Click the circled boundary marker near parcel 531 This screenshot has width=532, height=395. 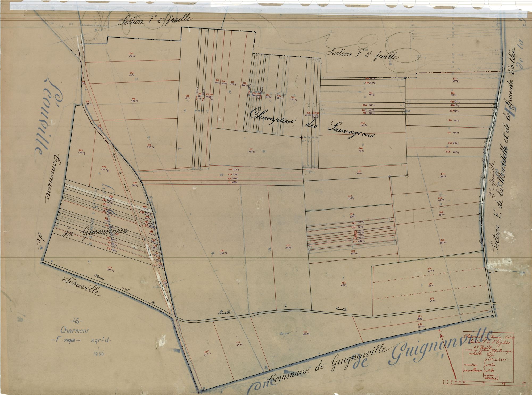(405, 78)
